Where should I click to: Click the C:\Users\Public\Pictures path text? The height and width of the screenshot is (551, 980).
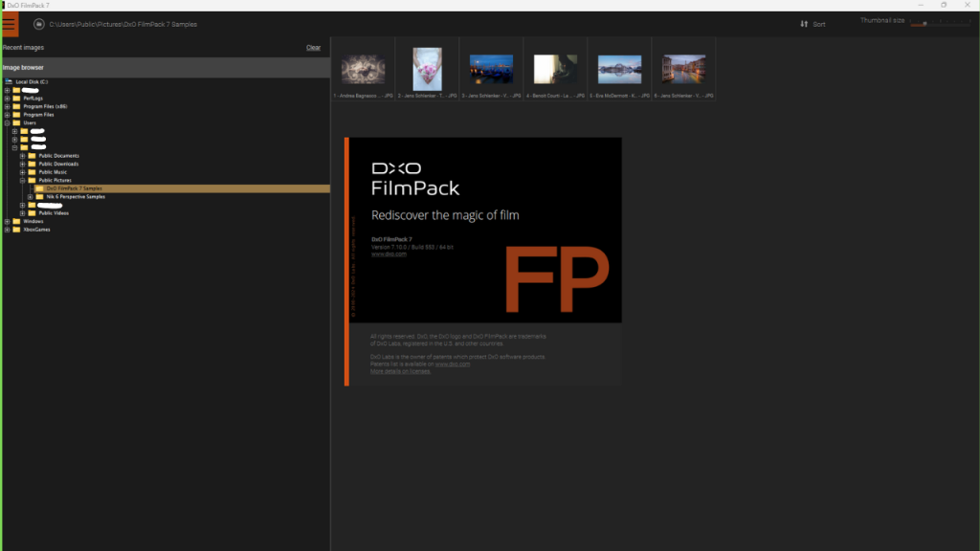pyautogui.click(x=123, y=24)
